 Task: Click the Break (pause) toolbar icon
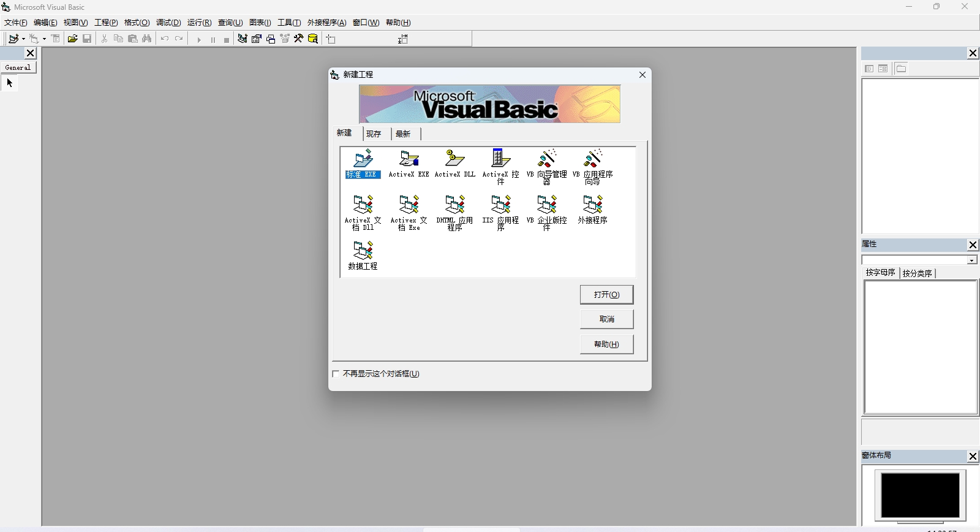click(x=213, y=39)
